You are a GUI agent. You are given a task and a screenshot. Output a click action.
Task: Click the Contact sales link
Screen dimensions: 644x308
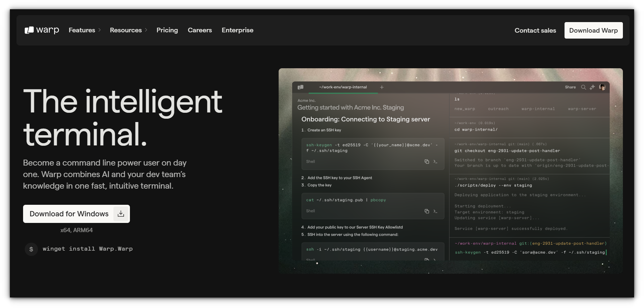535,30
